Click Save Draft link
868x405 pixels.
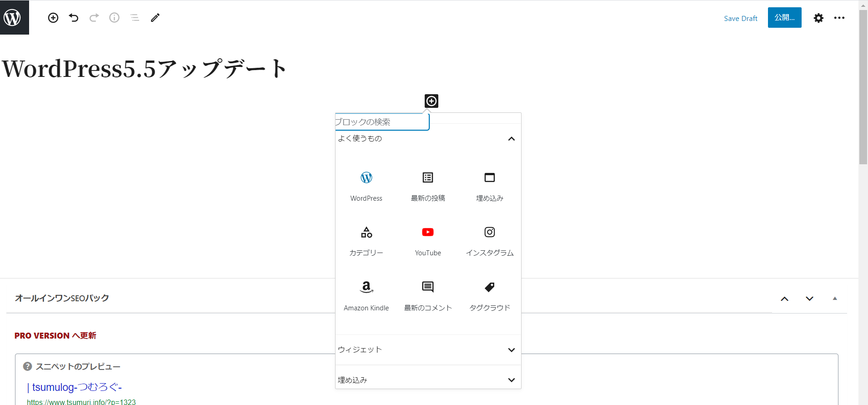click(x=740, y=18)
